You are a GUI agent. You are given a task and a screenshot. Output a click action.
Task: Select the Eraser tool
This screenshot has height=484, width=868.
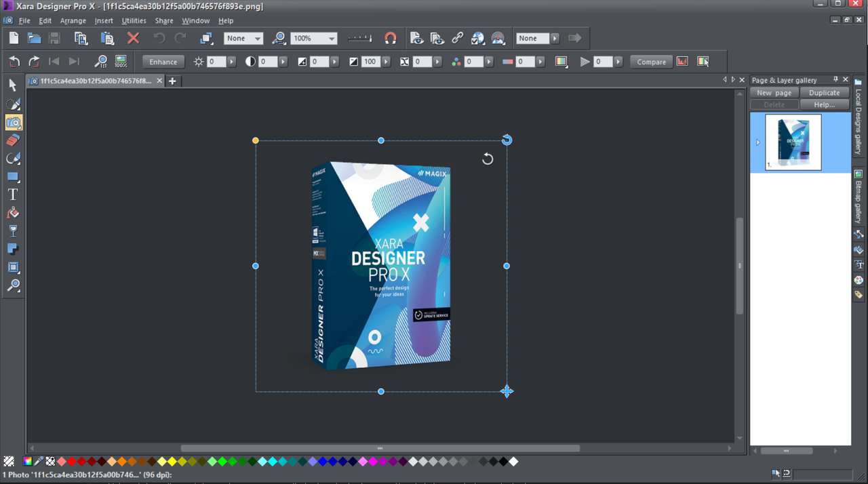point(13,140)
